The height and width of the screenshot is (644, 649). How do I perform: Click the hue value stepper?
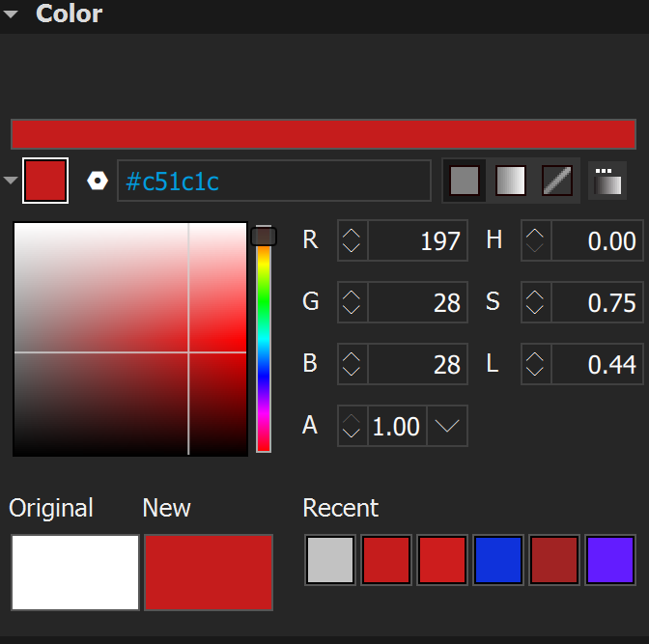coord(536,240)
